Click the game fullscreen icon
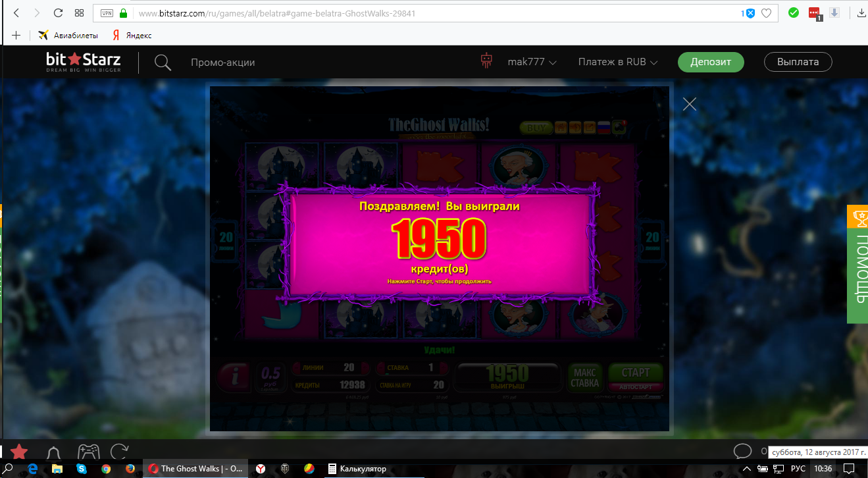This screenshot has width=868, height=478. pyautogui.click(x=590, y=127)
